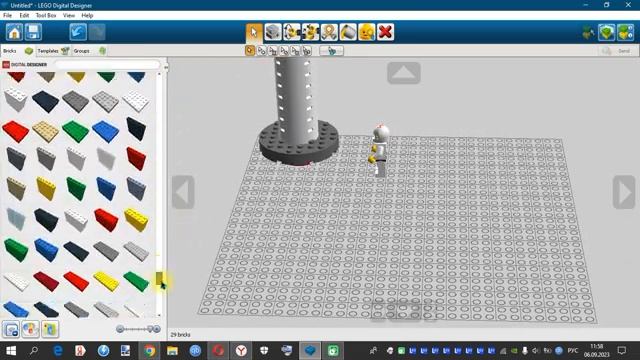This screenshot has width=640, height=360.
Task: Switch to the Templates tab
Action: pyautogui.click(x=53, y=51)
